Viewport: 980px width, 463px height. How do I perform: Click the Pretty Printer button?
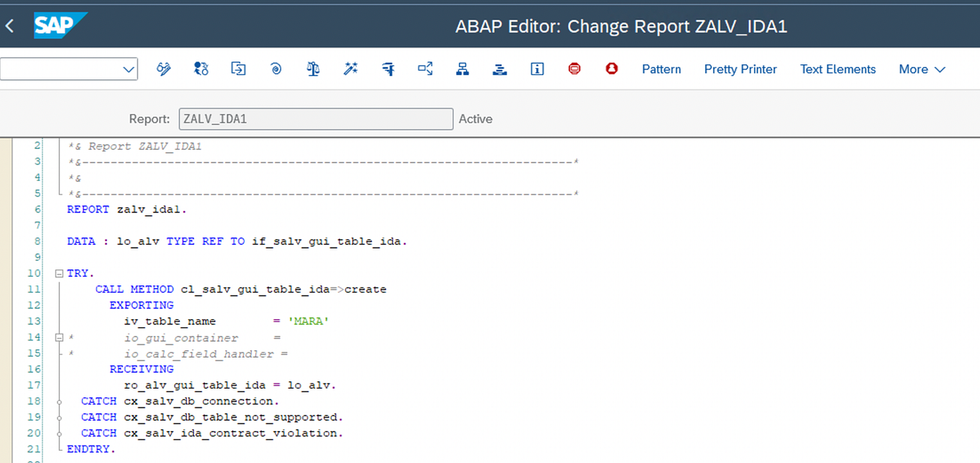click(740, 69)
